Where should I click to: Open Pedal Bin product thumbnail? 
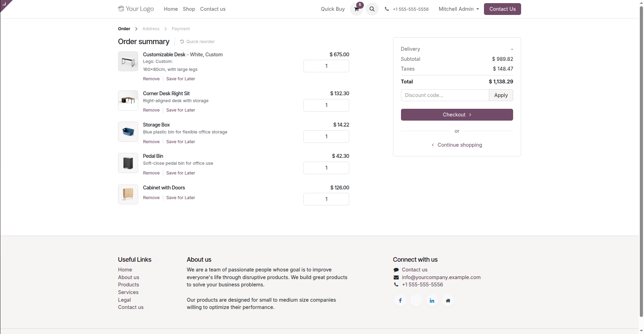pos(128,163)
